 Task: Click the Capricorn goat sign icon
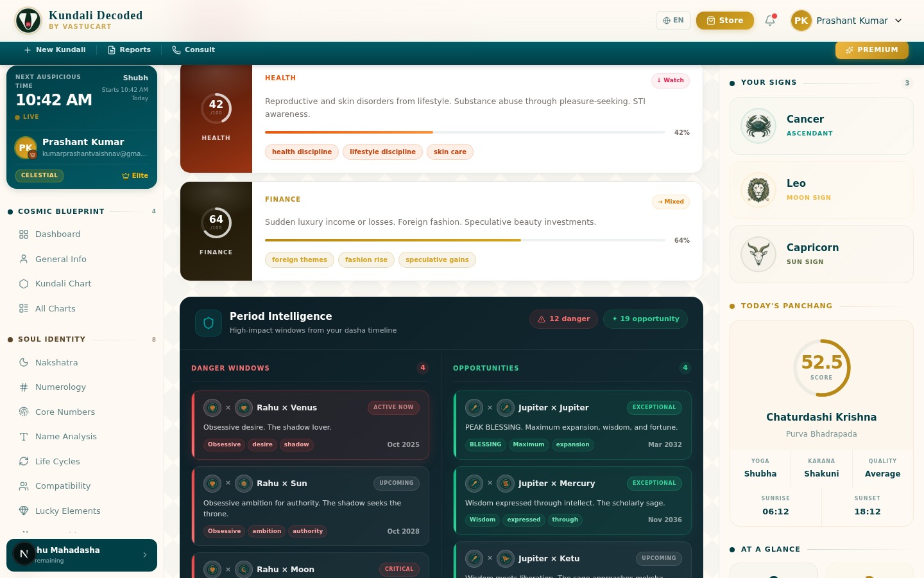(758, 254)
